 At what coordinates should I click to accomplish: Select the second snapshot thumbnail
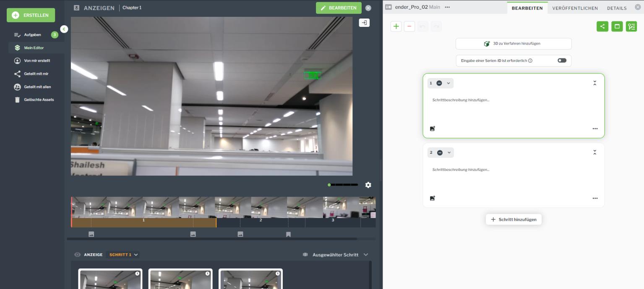[x=180, y=279]
